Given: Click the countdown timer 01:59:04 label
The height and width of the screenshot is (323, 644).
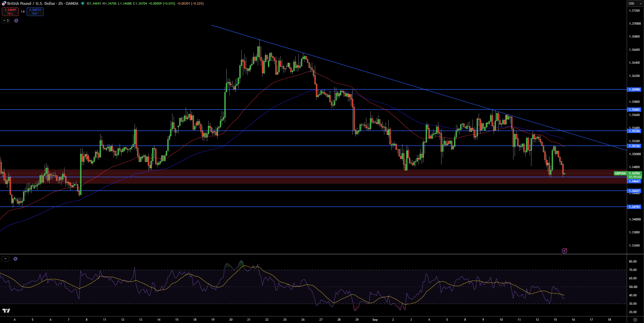Looking at the screenshot, I should [x=635, y=177].
